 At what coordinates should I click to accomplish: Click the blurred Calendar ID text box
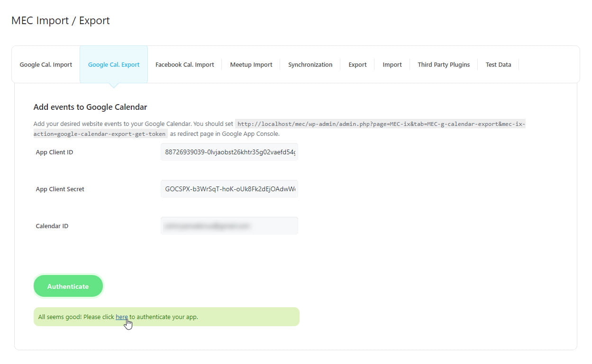229,226
